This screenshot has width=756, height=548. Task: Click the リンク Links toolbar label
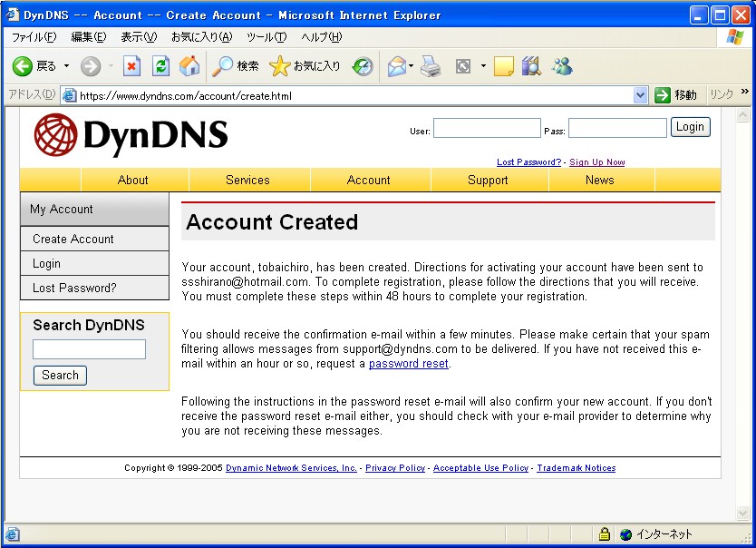click(722, 94)
